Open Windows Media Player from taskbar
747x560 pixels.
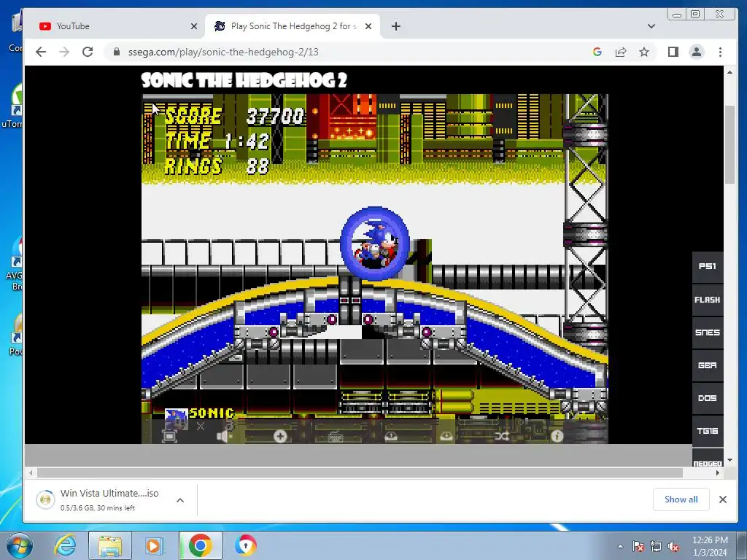point(155,545)
